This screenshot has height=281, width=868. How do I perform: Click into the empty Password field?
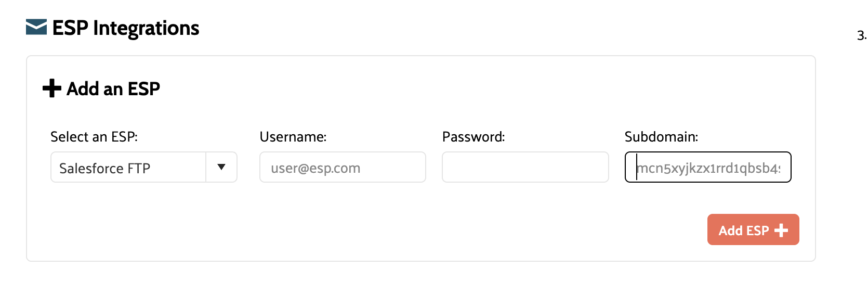[x=525, y=167]
